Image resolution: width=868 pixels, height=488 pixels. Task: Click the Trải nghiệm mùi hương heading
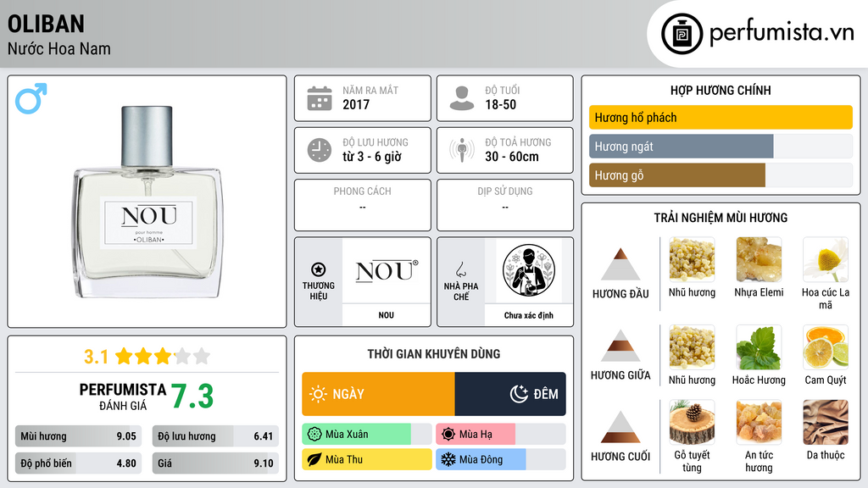tap(721, 218)
